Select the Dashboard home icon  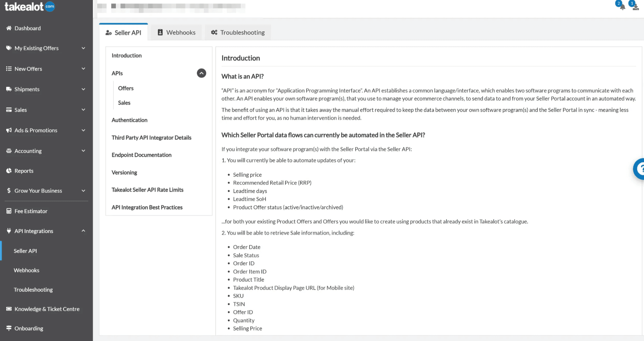9,28
